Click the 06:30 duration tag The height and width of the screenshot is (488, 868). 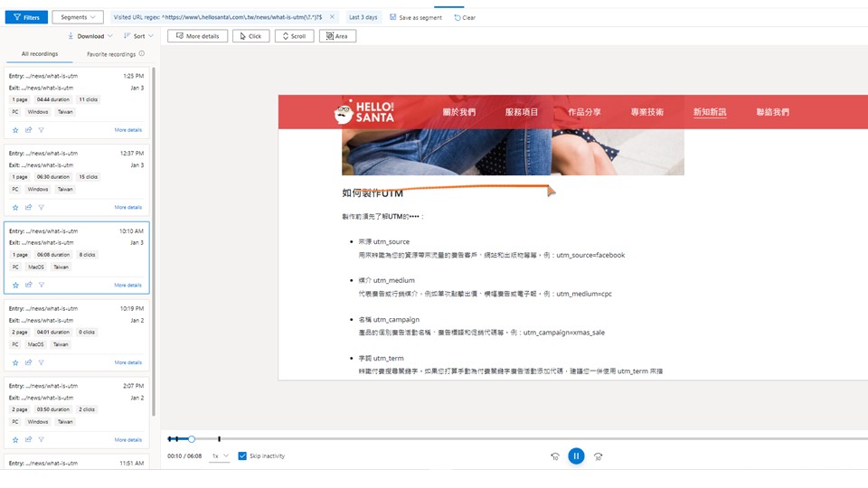(x=53, y=177)
